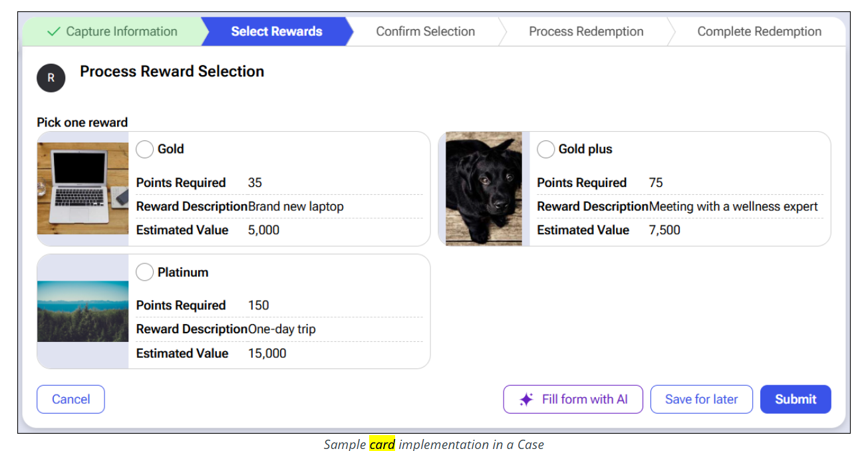Choose the Gold plus radio button

coord(545,149)
